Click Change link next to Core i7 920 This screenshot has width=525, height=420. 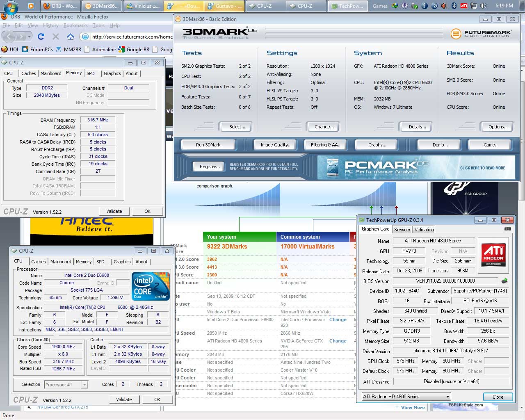(338, 320)
